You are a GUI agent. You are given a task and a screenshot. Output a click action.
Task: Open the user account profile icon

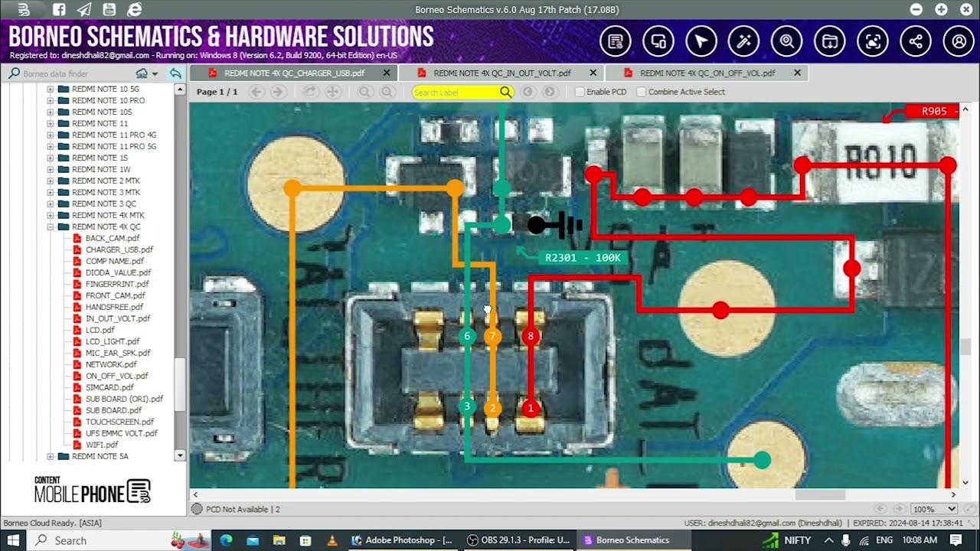tap(959, 42)
